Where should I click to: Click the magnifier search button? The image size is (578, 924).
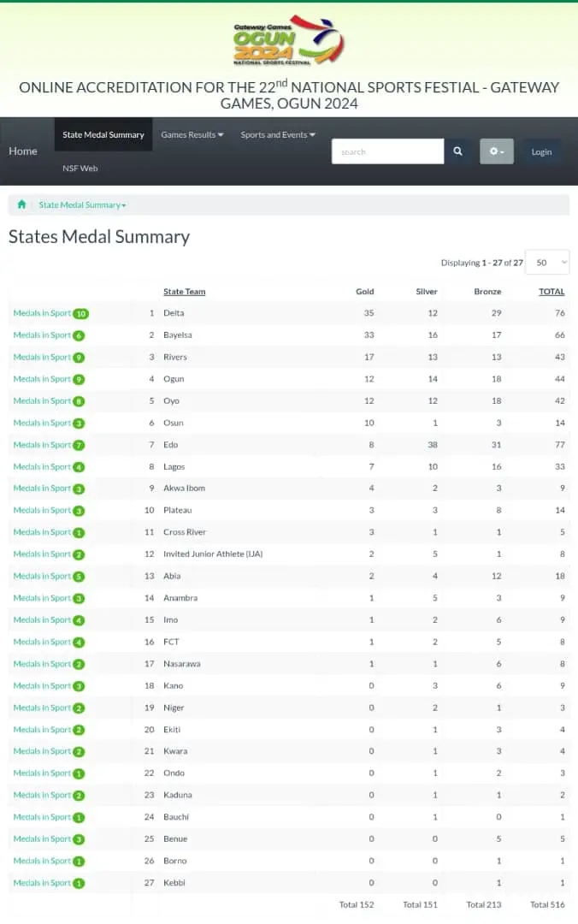tap(457, 151)
